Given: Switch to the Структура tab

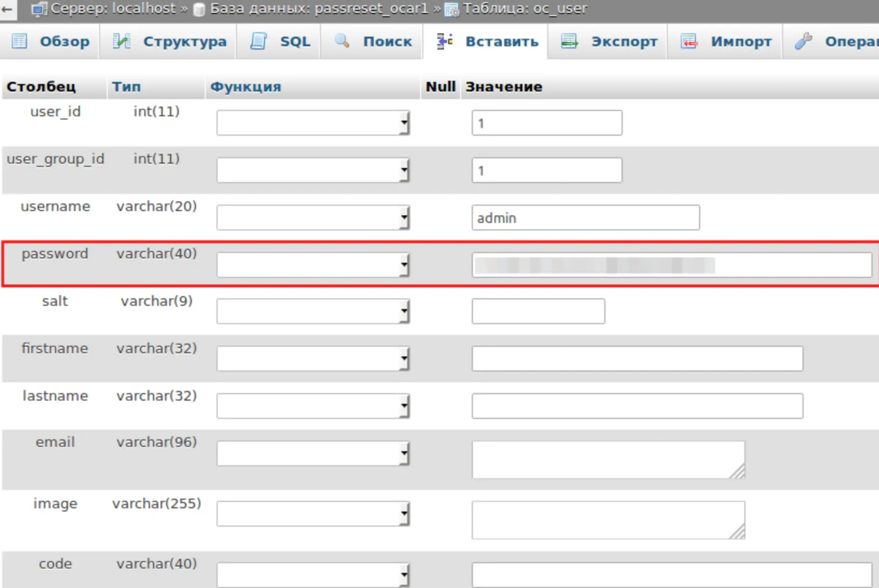Looking at the screenshot, I should [169, 41].
